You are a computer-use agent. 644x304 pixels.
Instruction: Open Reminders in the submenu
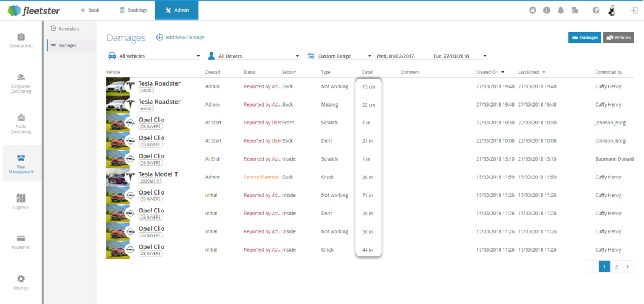pos(65,29)
